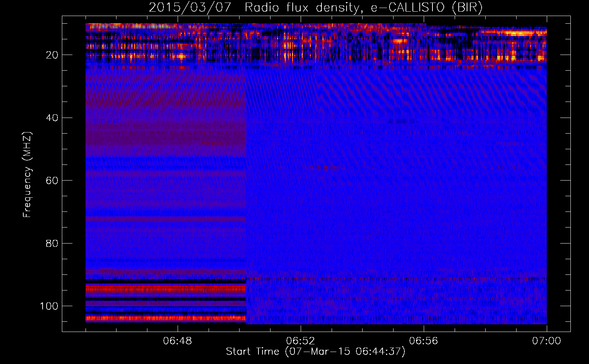Click the 07:00 time tick label
The image size is (589, 364).
tap(547, 341)
